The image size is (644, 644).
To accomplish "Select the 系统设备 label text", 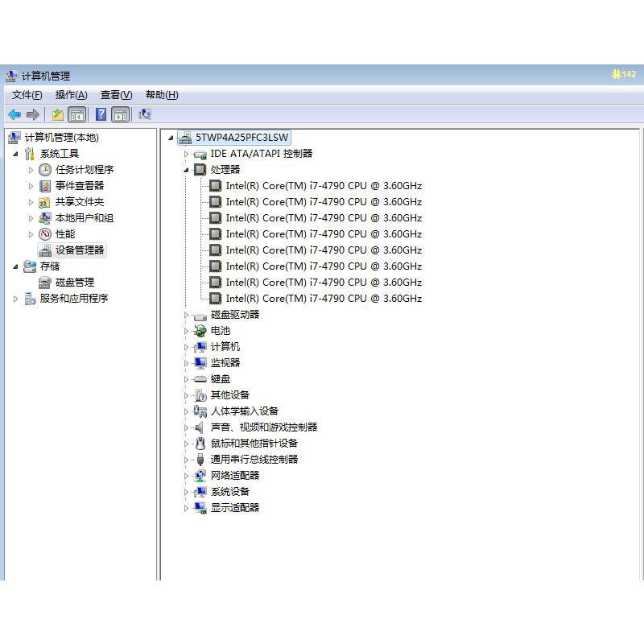I will (230, 492).
